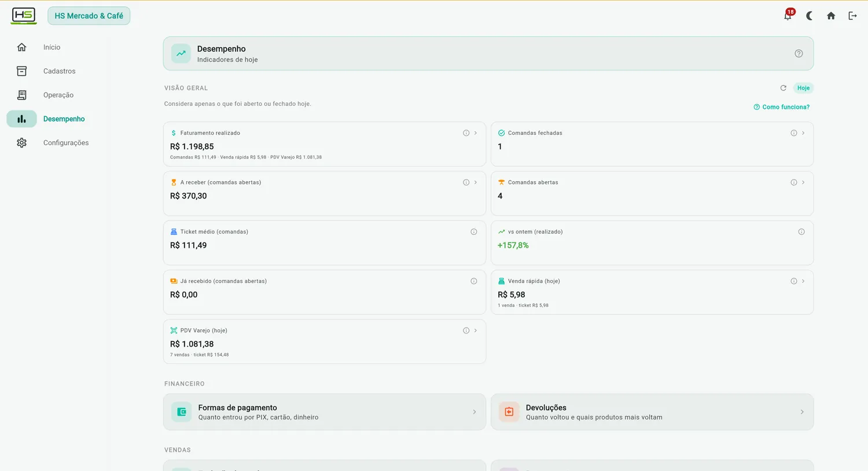Click info icon on Já recebido card

tap(474, 281)
